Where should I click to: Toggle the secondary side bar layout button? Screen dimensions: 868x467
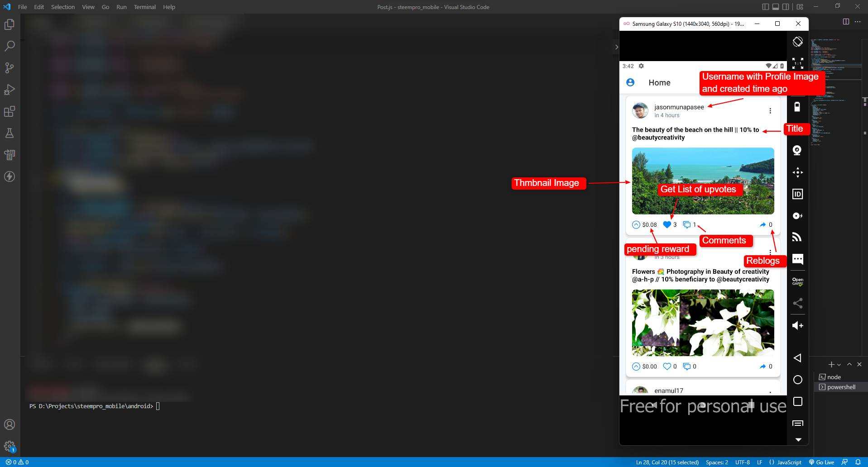coord(786,7)
